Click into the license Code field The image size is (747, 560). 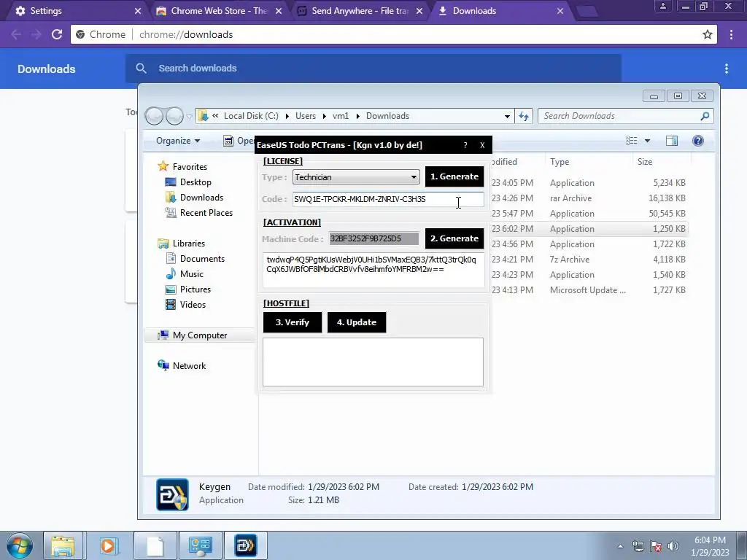[388, 199]
